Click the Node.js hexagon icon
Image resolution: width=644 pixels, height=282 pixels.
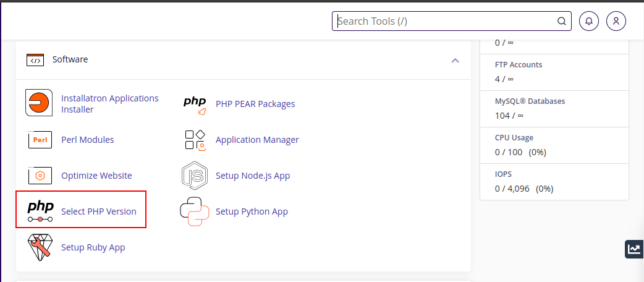pyautogui.click(x=195, y=176)
